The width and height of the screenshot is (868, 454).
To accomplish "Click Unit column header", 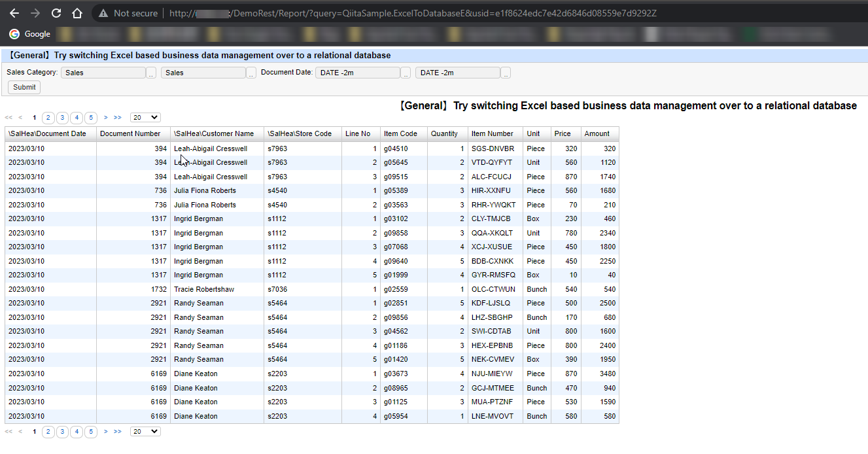I will click(537, 133).
